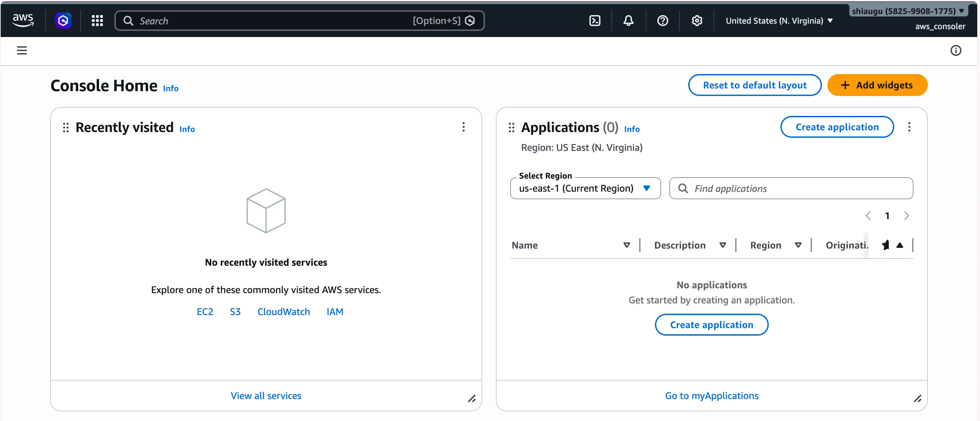The image size is (980, 421).
Task: Sort applications by Region column
Action: point(798,245)
